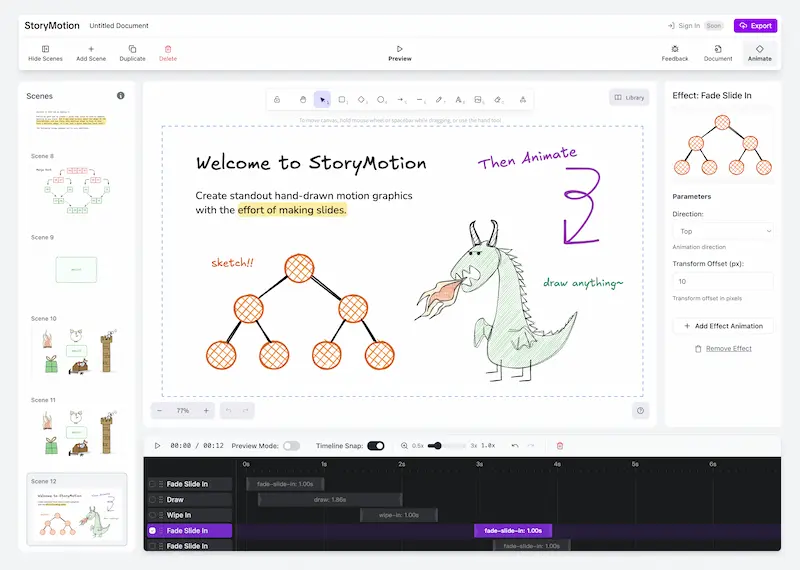Zoom in canvas with plus button
This screenshot has height=570, width=800.
[206, 410]
